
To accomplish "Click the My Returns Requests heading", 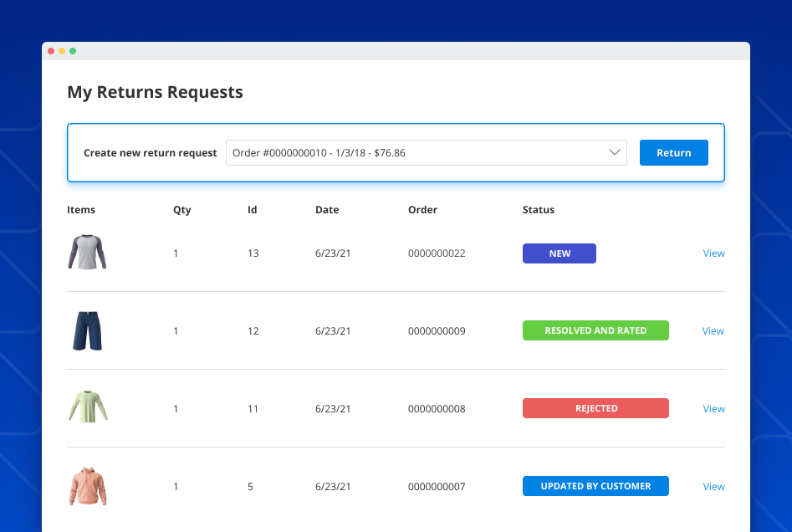I will pos(155,92).
